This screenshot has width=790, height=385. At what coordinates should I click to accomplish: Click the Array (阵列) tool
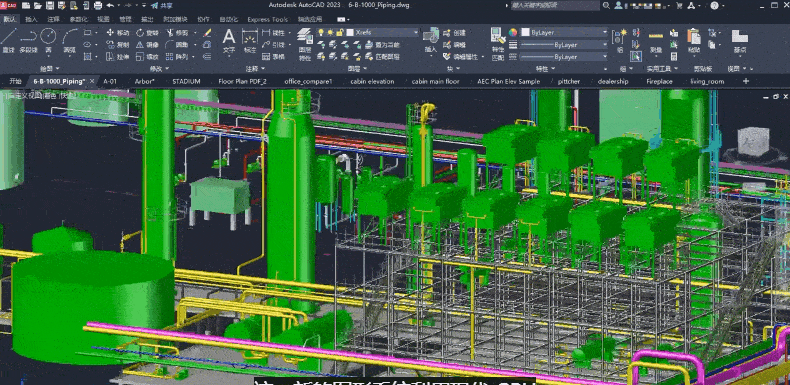pyautogui.click(x=177, y=57)
